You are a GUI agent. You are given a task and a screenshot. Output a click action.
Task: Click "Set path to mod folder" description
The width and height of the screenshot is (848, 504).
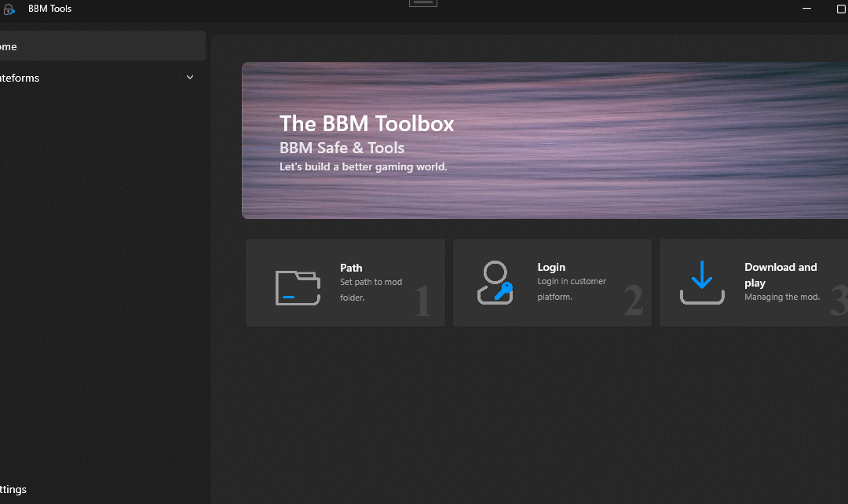coord(370,290)
